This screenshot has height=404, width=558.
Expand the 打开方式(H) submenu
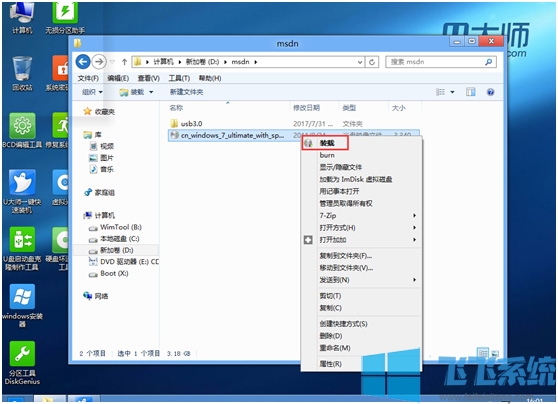coord(361,228)
